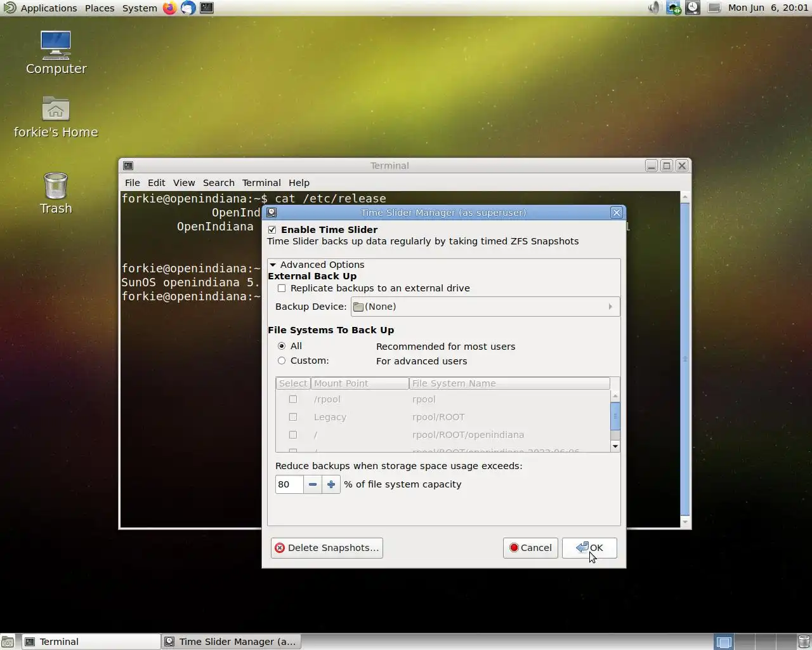The image size is (812, 650).
Task: Check the Legacy rpool/ROOT row checkbox
Action: [293, 417]
